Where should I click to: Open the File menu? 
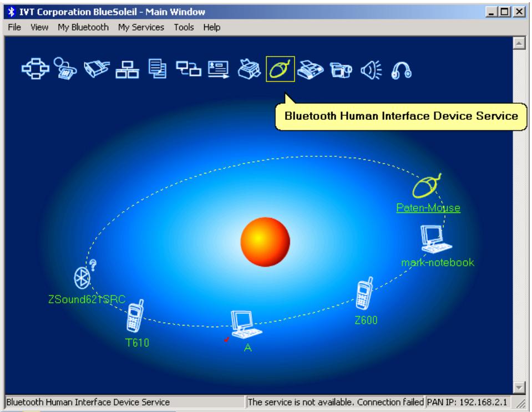click(x=14, y=27)
